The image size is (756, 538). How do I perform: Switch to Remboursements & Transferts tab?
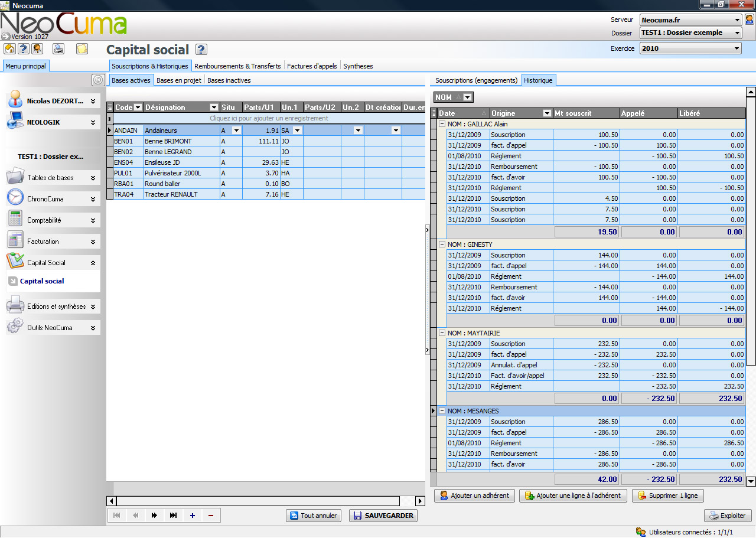(237, 66)
